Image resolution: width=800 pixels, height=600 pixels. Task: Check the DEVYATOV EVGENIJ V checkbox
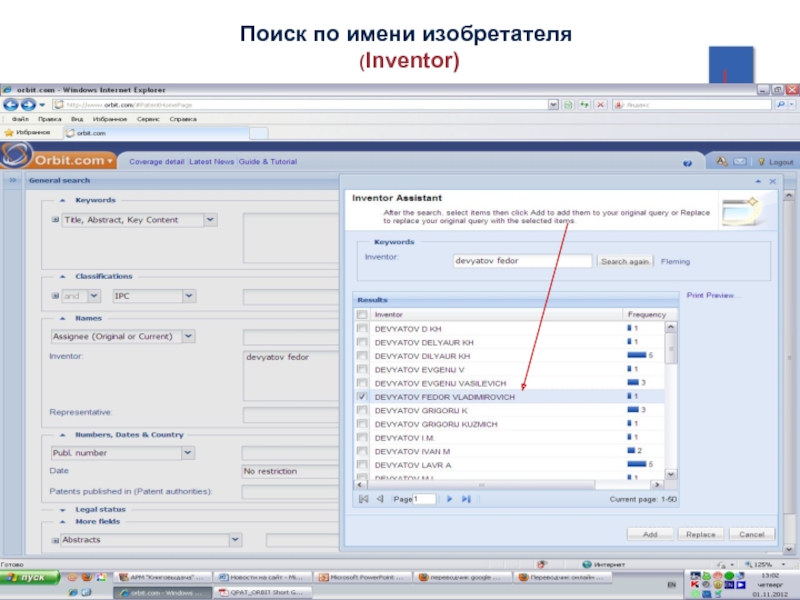(x=362, y=369)
